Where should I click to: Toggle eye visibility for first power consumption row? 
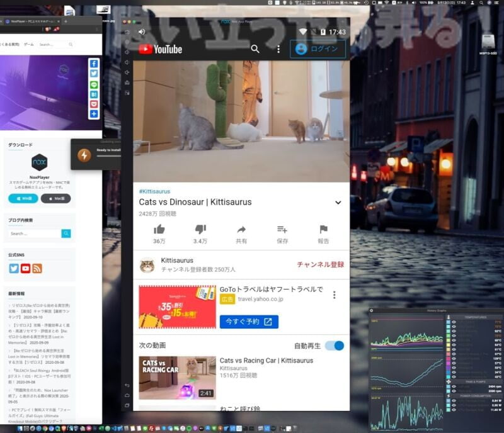pos(454,400)
